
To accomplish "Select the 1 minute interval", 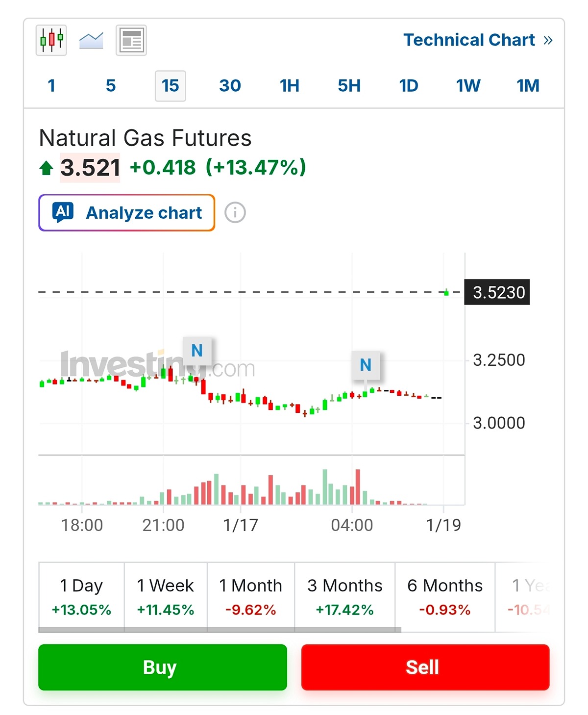I will (x=51, y=86).
